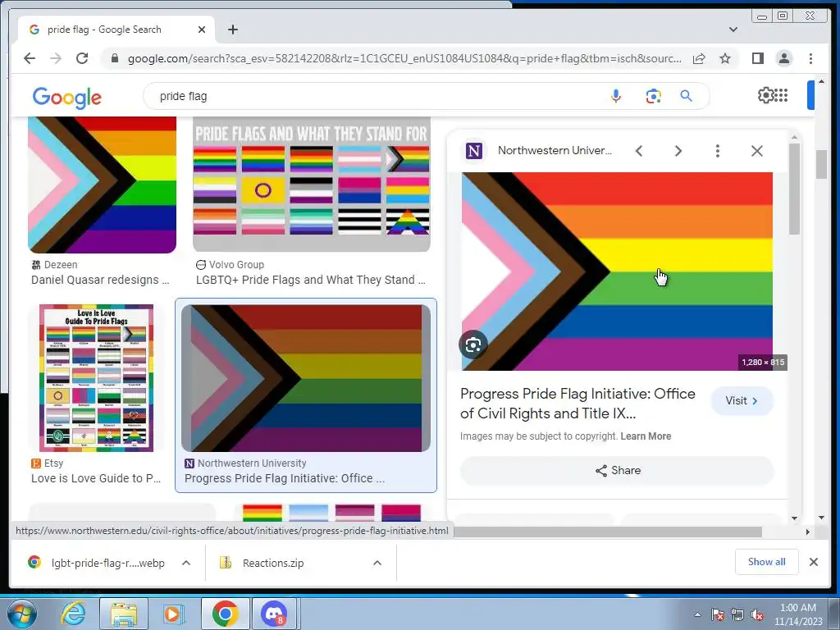Show next image in preview panel
Viewport: 840px width, 630px height.
[678, 151]
